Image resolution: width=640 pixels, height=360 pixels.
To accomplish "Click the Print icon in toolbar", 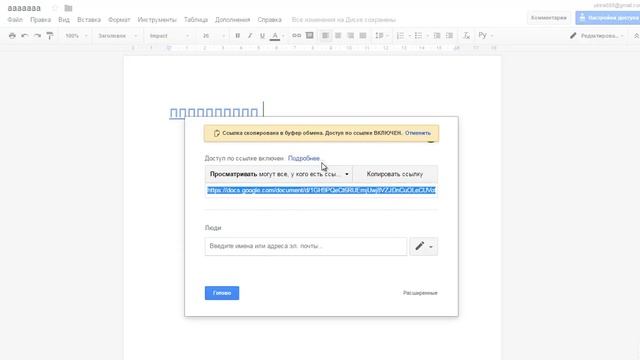I will tap(12, 36).
